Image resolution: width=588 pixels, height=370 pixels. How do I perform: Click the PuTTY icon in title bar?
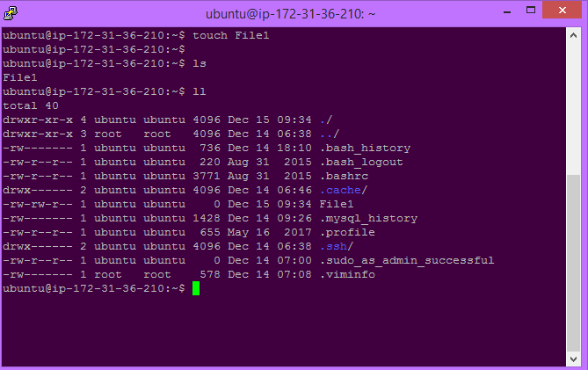(x=11, y=13)
